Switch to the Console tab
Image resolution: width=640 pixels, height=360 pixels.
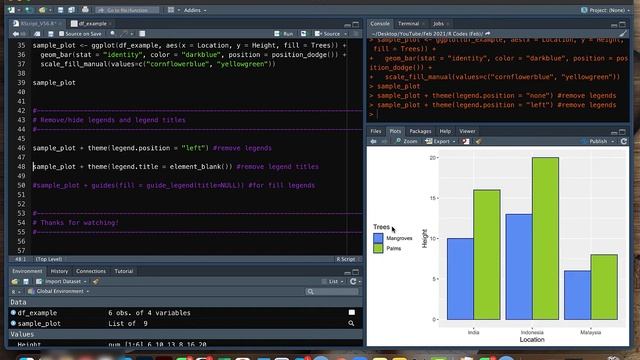tap(380, 24)
